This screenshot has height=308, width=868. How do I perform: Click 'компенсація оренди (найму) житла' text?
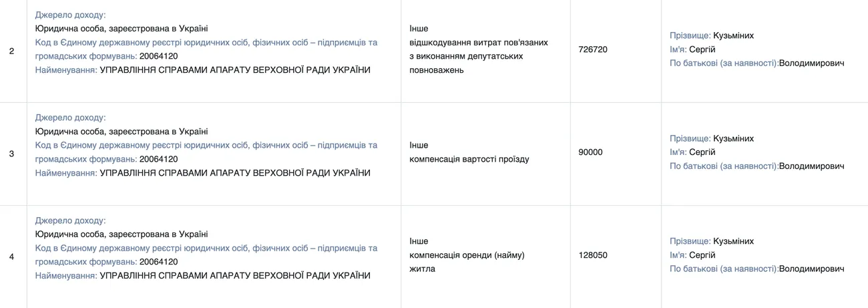pos(467,255)
